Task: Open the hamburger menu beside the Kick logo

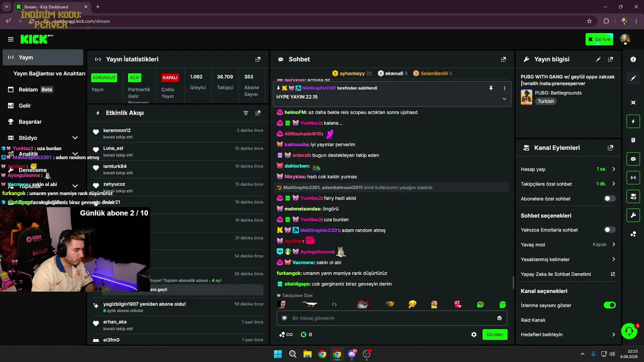Action: pyautogui.click(x=11, y=39)
